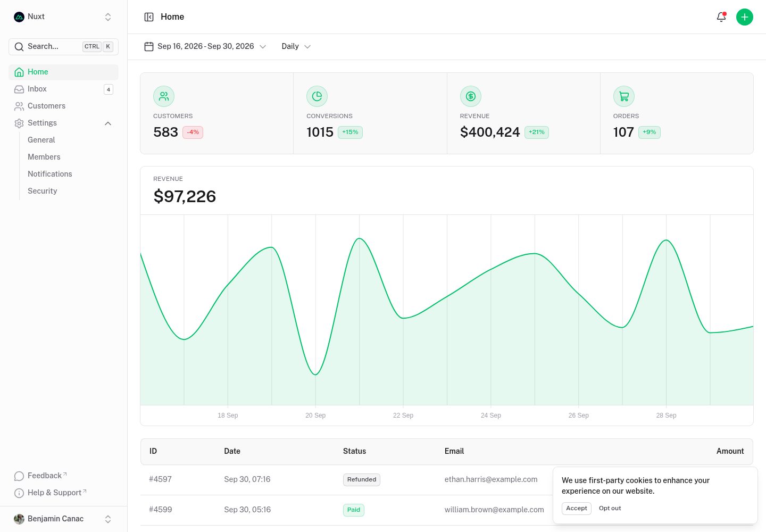The width and height of the screenshot is (766, 532).
Task: Click the -4% customers badge
Action: (x=193, y=132)
